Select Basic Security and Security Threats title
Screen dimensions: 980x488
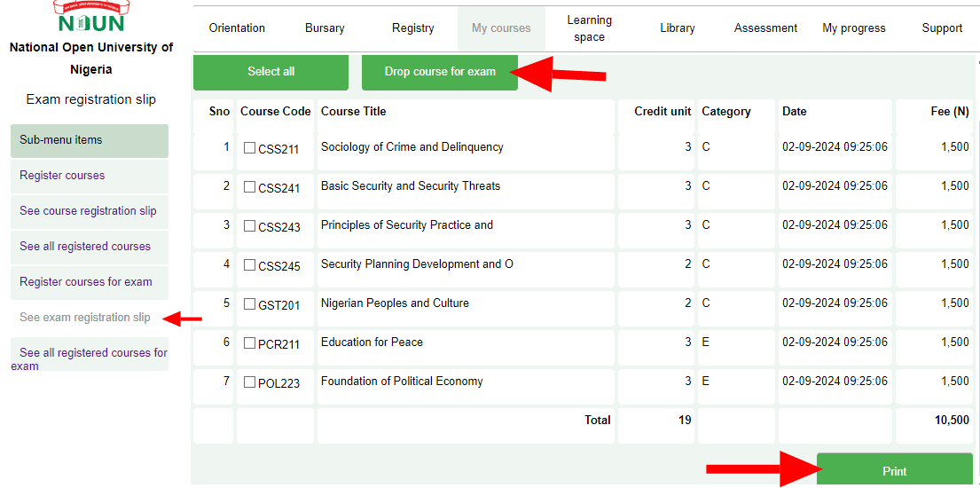411,186
